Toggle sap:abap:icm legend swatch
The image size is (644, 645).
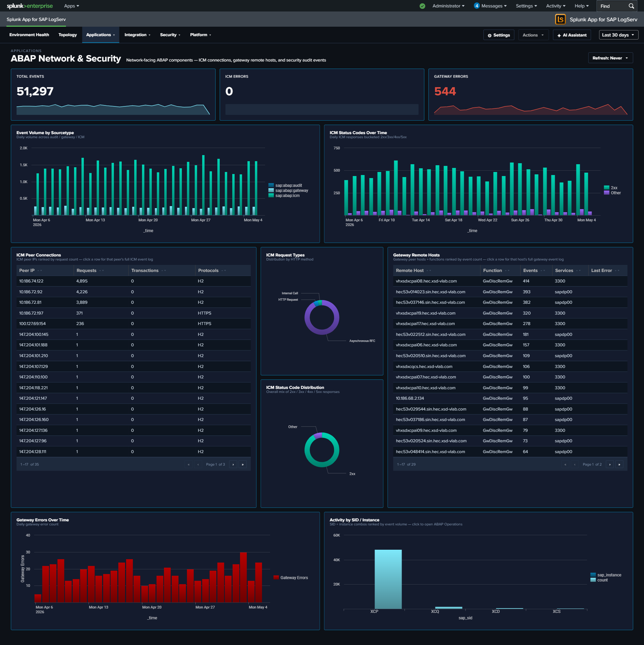pos(271,195)
